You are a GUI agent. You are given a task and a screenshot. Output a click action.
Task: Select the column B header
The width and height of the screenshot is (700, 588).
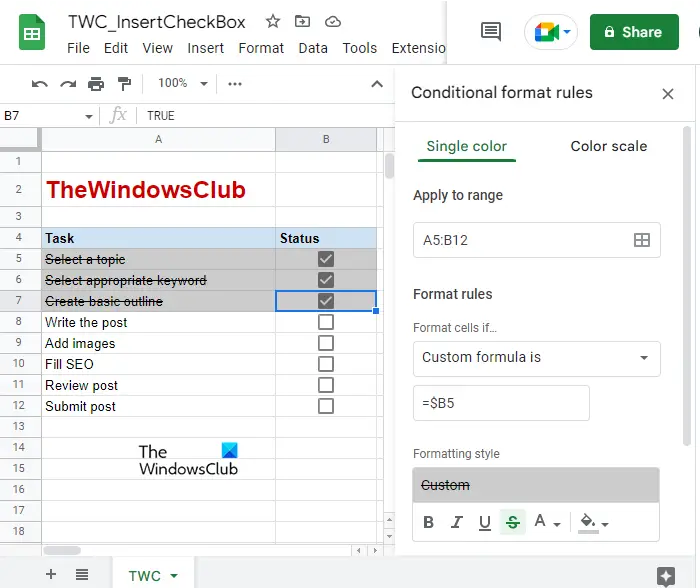[326, 139]
